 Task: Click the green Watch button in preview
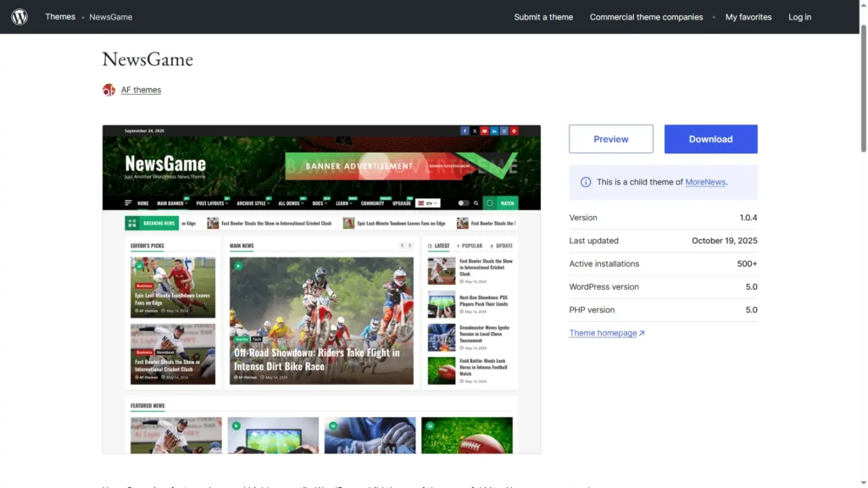pos(500,203)
